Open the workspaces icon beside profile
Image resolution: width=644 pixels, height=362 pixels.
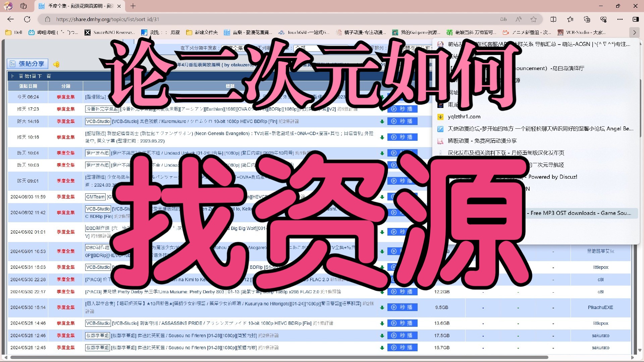click(23, 6)
